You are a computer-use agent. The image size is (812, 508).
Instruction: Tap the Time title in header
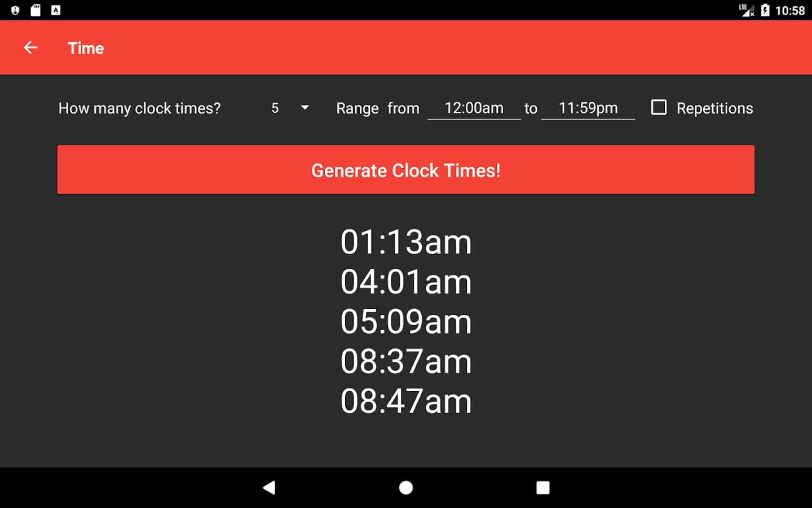click(86, 48)
